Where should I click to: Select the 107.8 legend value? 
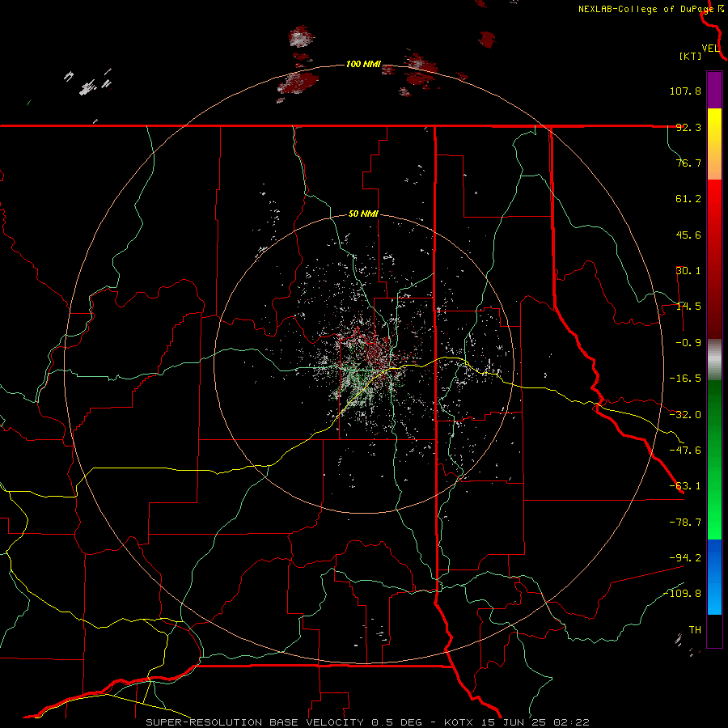coord(685,91)
